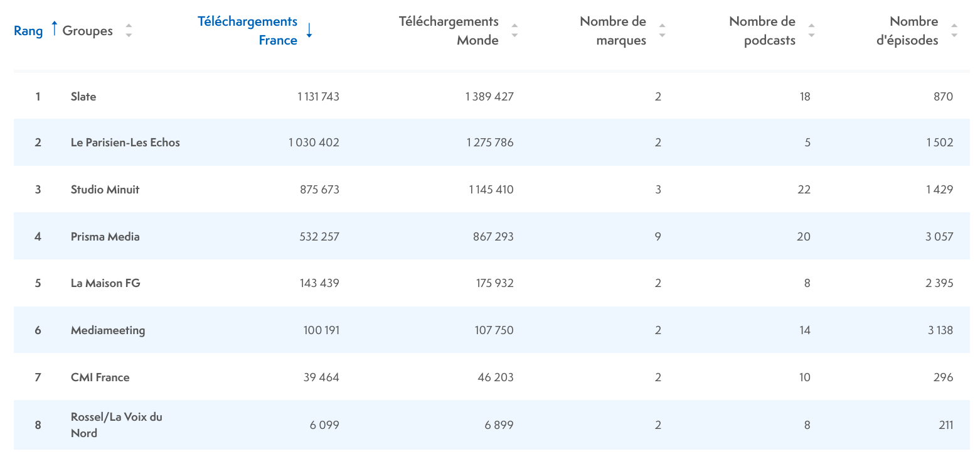Click the sort arrows beside Nombre de marques
The width and height of the screenshot is (980, 466).
[661, 30]
